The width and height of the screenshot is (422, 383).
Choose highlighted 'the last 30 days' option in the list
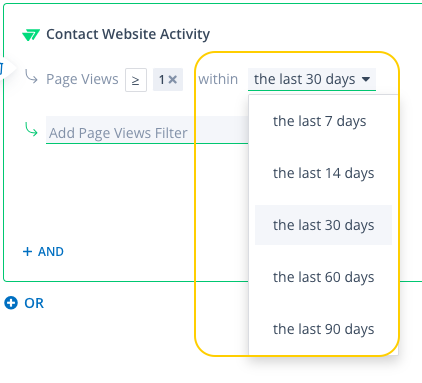point(323,225)
